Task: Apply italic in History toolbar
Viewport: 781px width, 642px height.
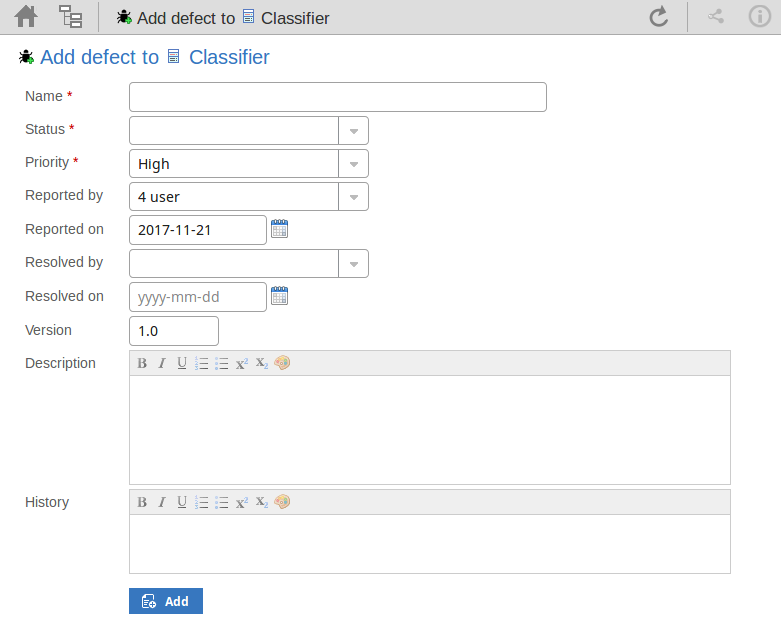Action: pos(162,502)
